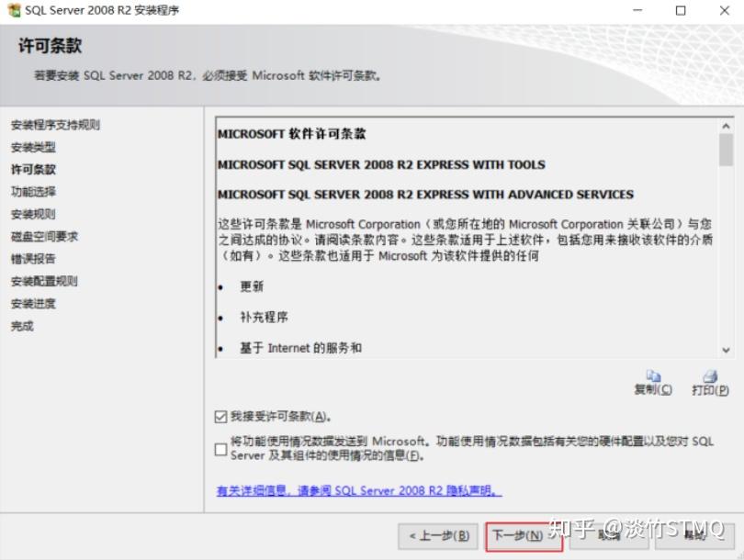The width and height of the screenshot is (744, 560).
Task: Select the 错误报告 step in sidebar
Action: [33, 258]
